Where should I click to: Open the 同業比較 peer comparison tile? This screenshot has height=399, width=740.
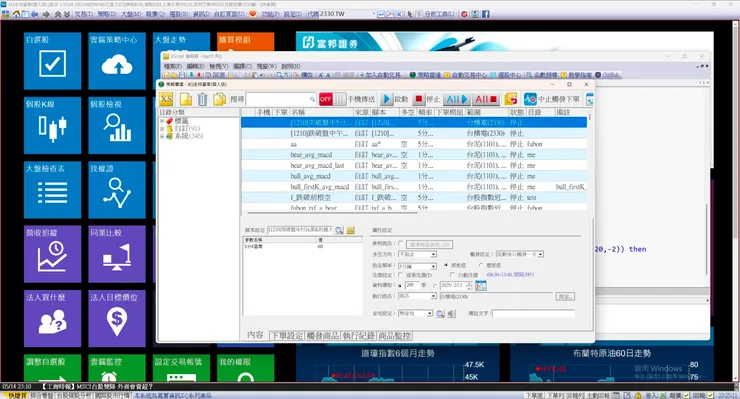tap(117, 254)
